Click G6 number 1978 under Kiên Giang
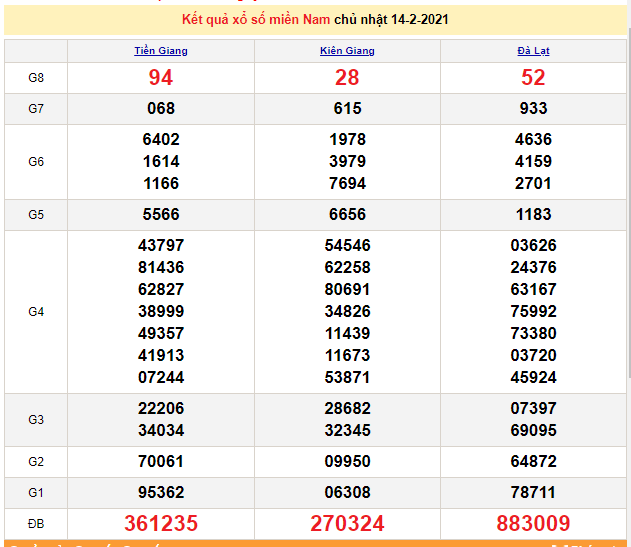This screenshot has width=631, height=547. coord(347,140)
